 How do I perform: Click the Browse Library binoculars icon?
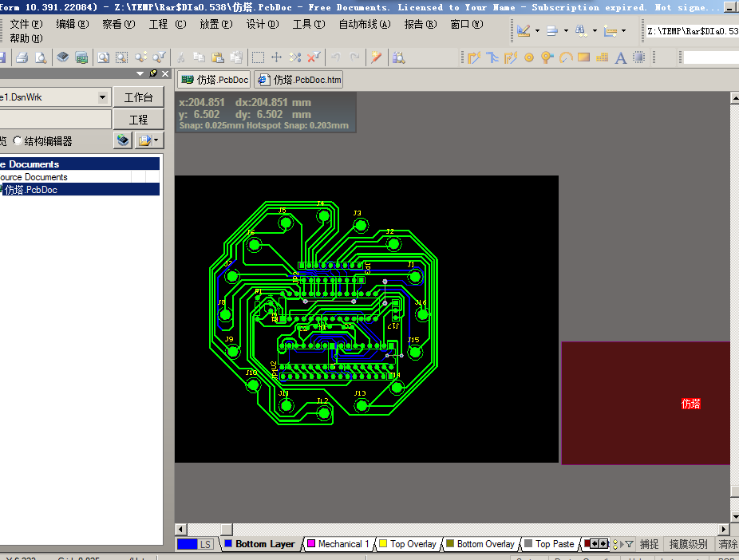click(x=399, y=57)
